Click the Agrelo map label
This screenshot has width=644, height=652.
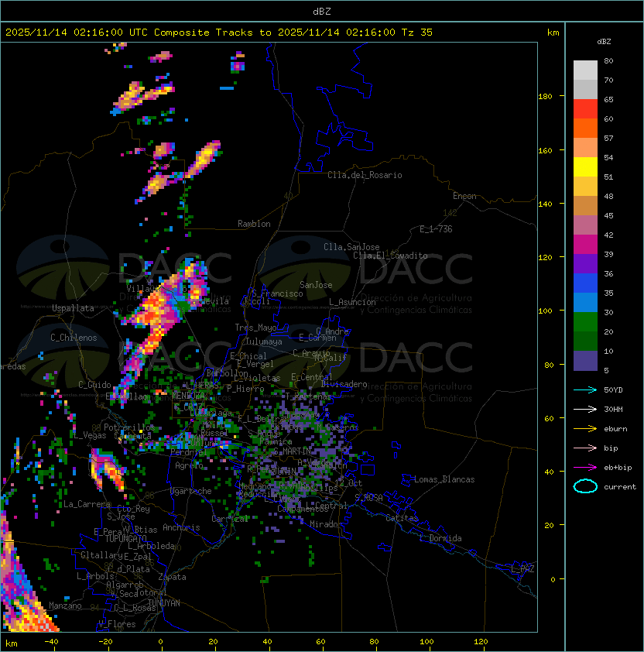(189, 465)
